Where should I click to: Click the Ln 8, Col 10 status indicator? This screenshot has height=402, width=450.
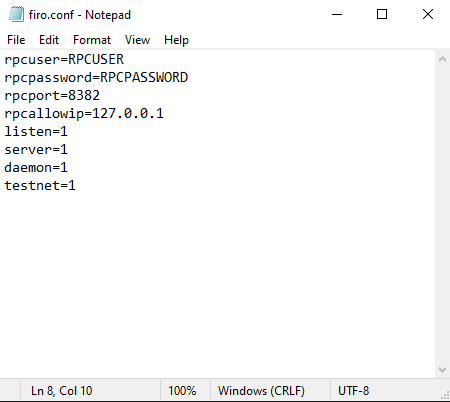pos(62,391)
